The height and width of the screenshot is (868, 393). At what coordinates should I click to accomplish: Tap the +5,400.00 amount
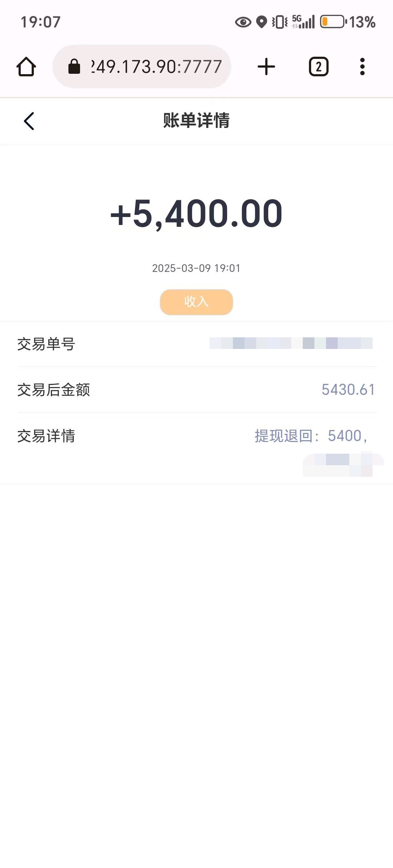196,214
